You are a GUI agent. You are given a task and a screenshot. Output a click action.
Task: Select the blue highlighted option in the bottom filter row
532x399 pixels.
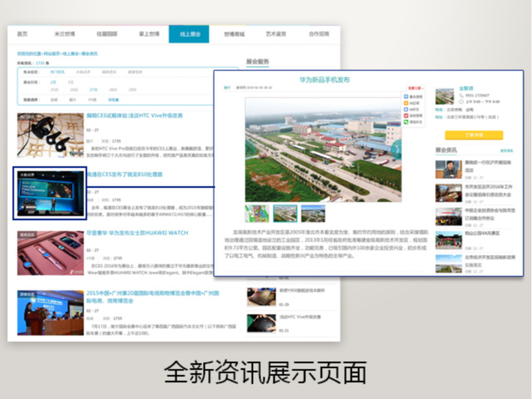tap(113, 100)
